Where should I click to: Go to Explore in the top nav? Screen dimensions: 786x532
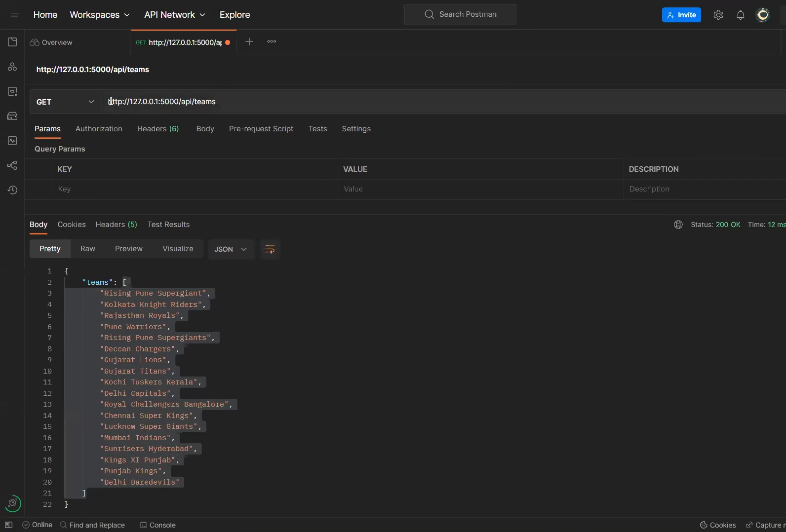coord(235,15)
